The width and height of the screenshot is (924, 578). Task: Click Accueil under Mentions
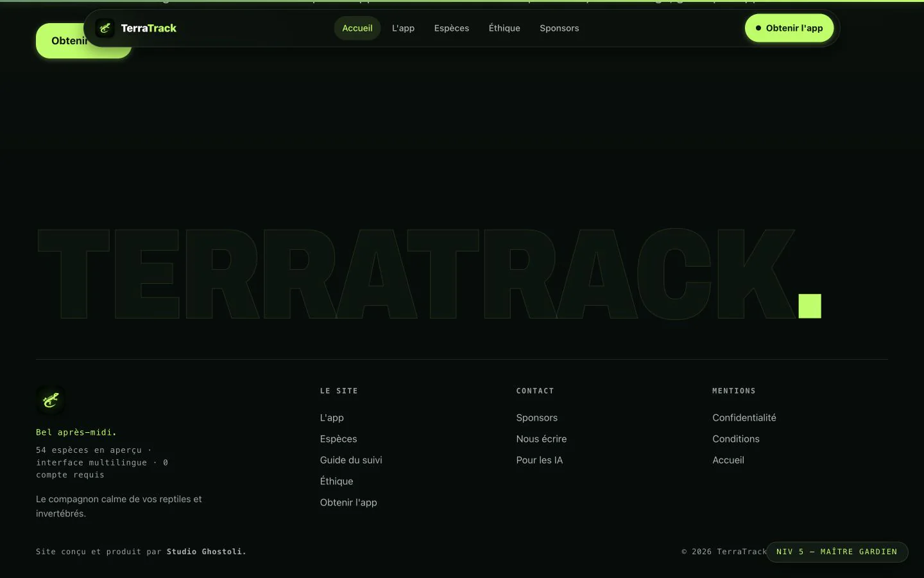pyautogui.click(x=728, y=460)
